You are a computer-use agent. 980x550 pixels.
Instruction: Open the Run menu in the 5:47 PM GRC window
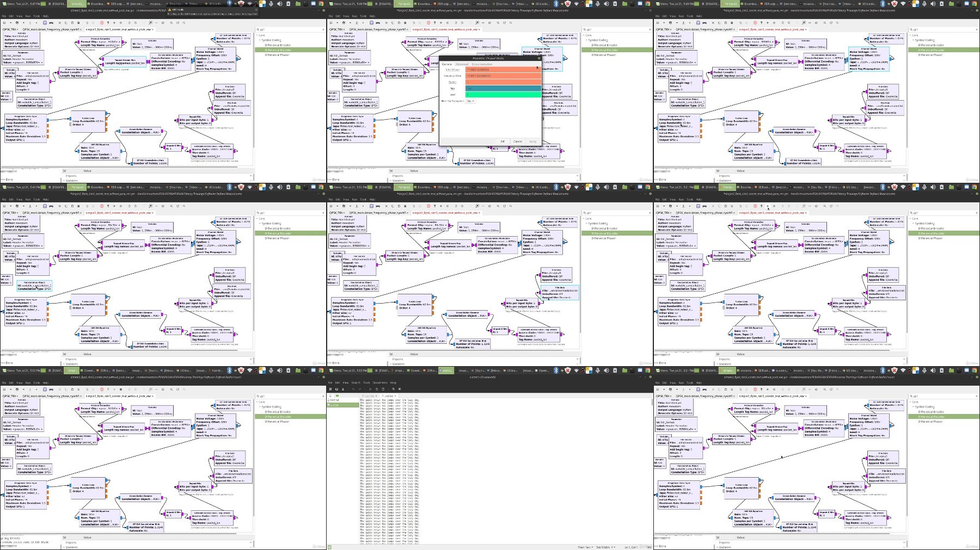point(28,16)
